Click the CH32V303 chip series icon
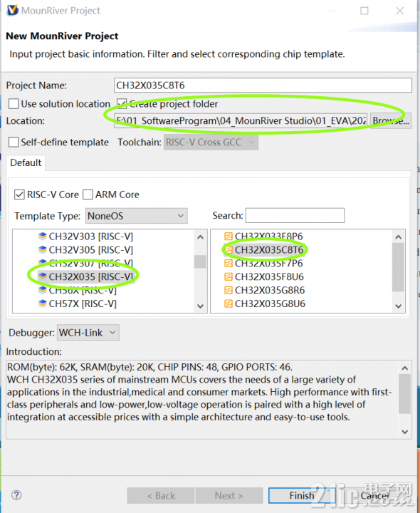Image resolution: width=420 pixels, height=513 pixels. (43, 237)
